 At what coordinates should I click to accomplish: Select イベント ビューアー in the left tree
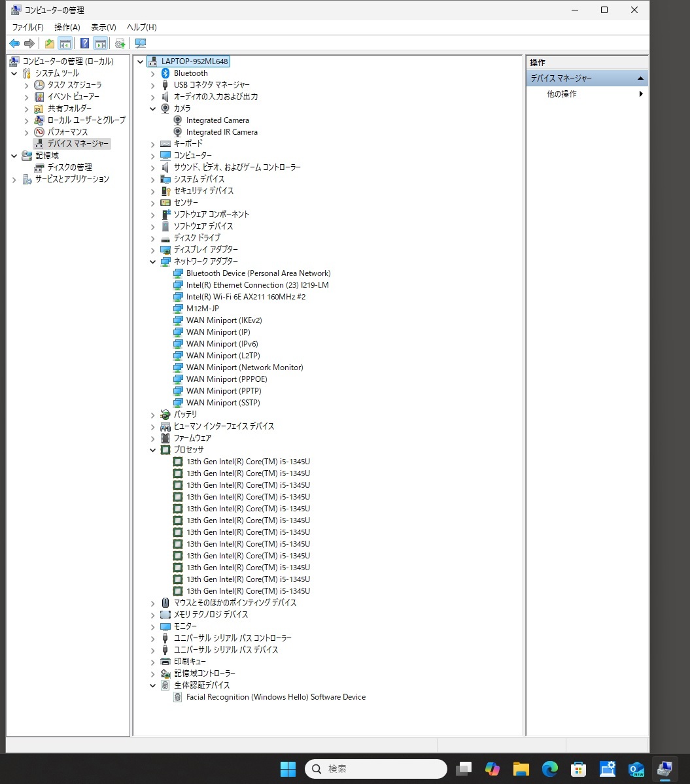click(x=73, y=97)
